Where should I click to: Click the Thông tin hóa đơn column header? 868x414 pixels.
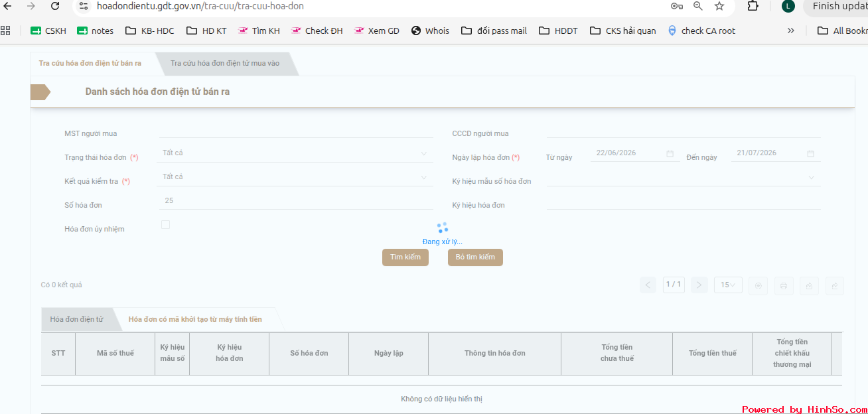495,354
